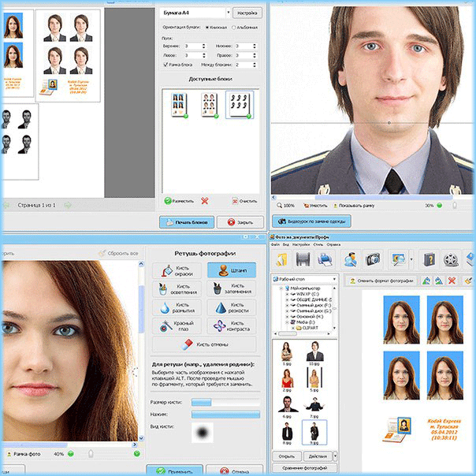Click the printer icon in main toolbar
The height and width of the screenshot is (476, 476).
pos(325,258)
